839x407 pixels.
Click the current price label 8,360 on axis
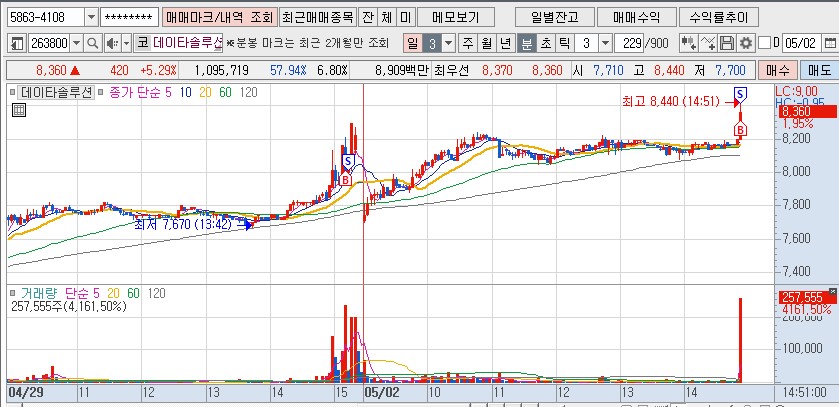coord(806,112)
